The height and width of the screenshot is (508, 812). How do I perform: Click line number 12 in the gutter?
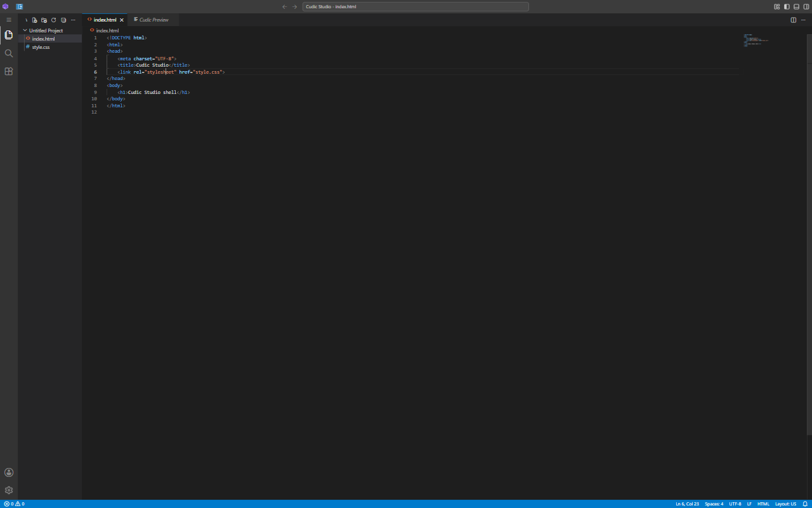[x=95, y=112]
